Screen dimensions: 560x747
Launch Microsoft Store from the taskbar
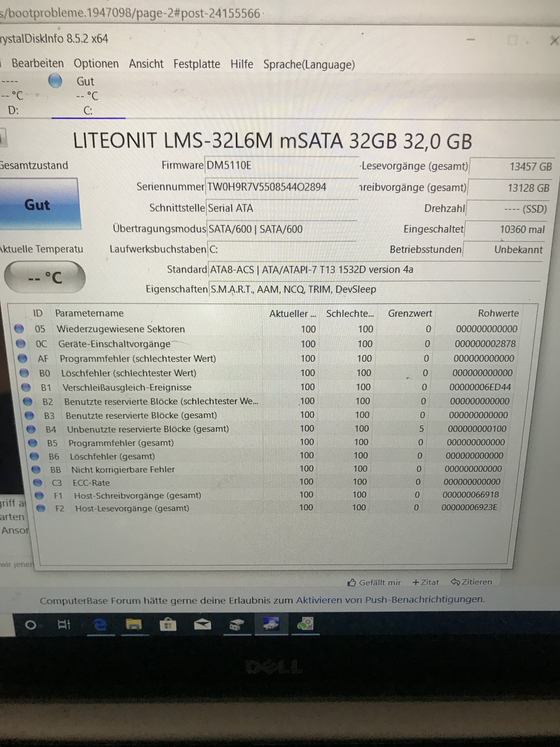tap(168, 625)
